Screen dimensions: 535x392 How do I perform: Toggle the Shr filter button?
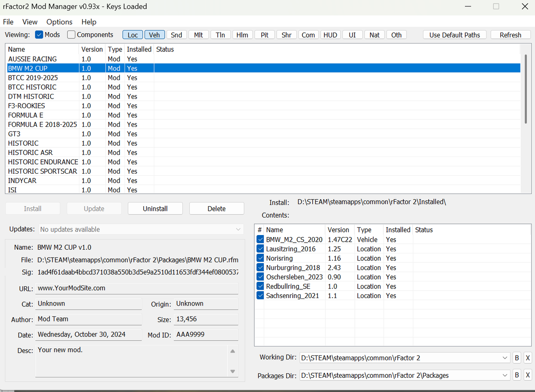click(x=286, y=35)
